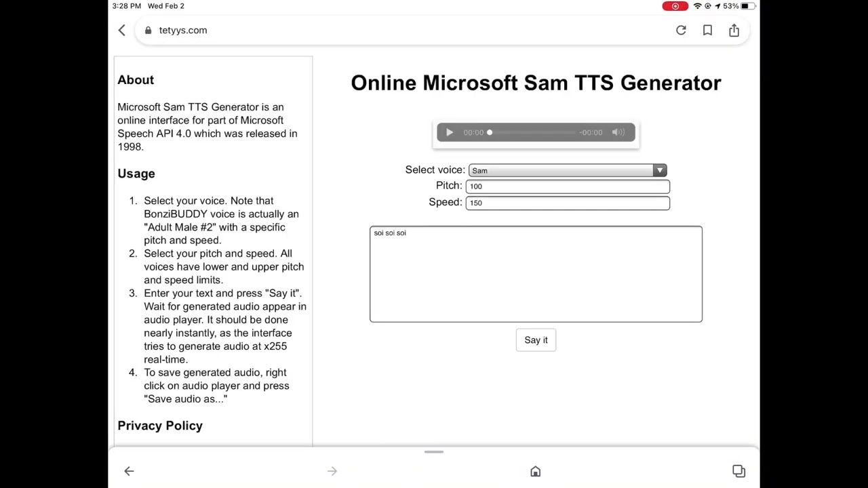868x488 pixels.
Task: Show open tabs overview
Action: [738, 471]
